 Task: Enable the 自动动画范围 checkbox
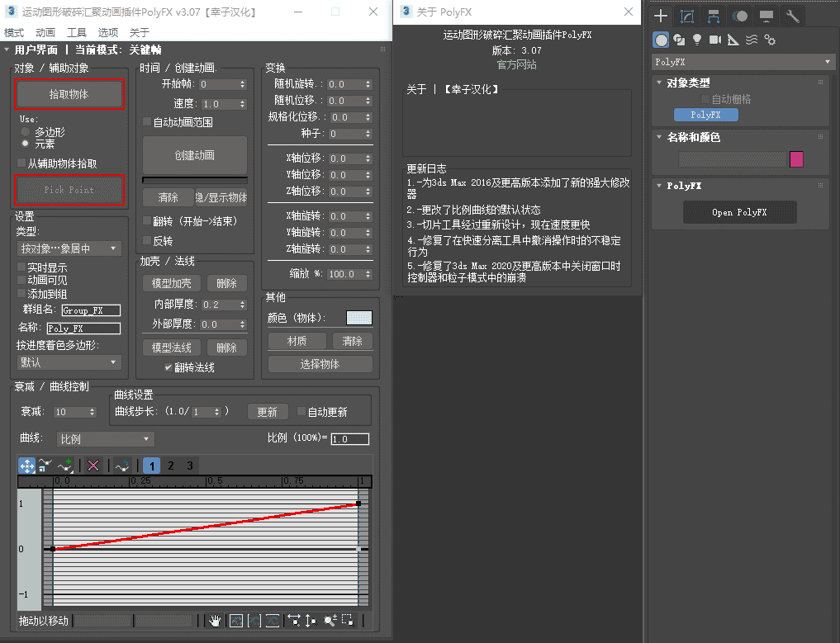point(148,122)
